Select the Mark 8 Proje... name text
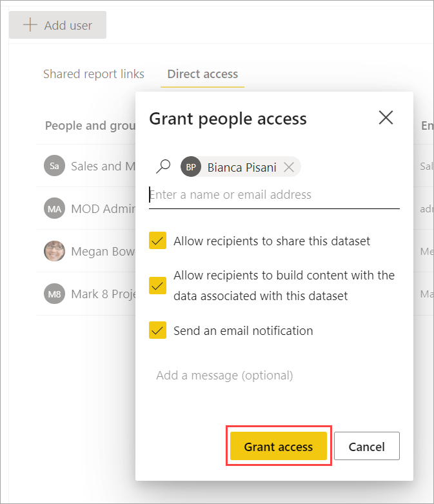 pyautogui.click(x=103, y=294)
